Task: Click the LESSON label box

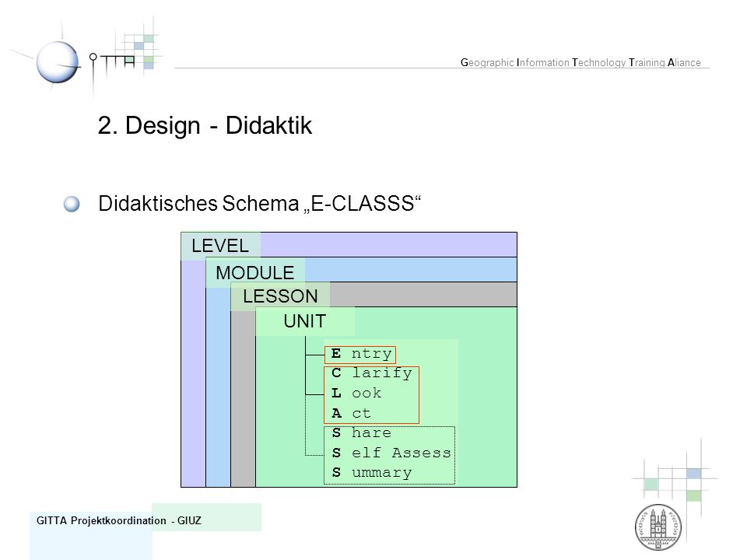Action: pos(280,296)
